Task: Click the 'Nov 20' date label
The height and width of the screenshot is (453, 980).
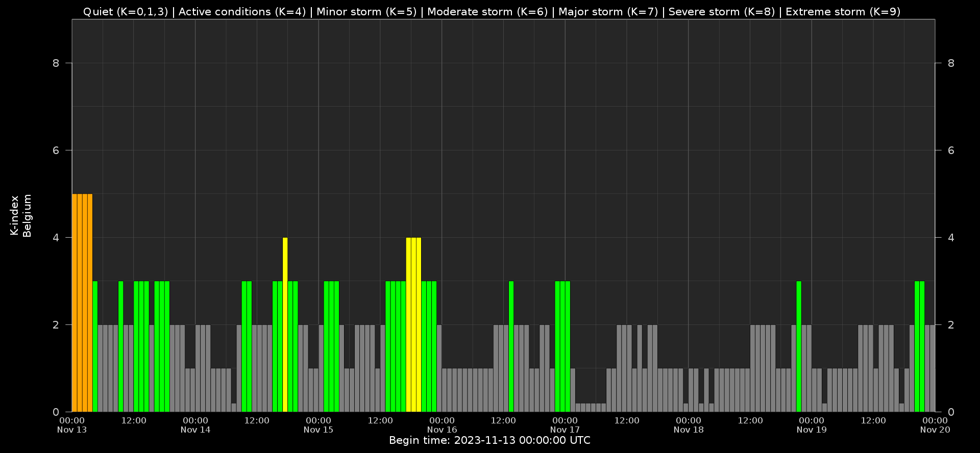Action: click(935, 430)
